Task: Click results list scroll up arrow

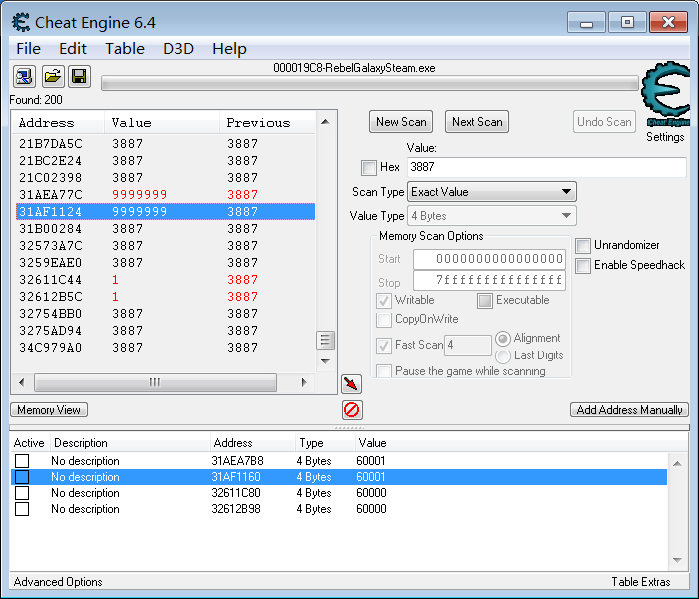Action: [x=325, y=122]
